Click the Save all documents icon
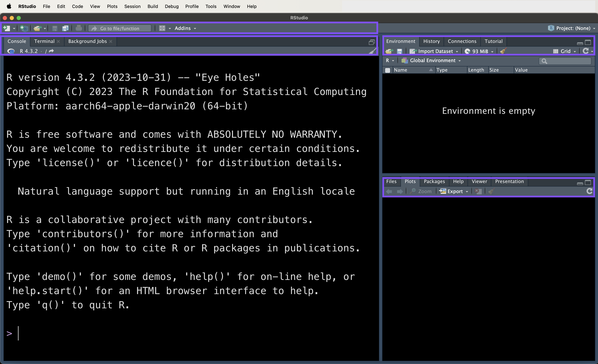 (65, 28)
